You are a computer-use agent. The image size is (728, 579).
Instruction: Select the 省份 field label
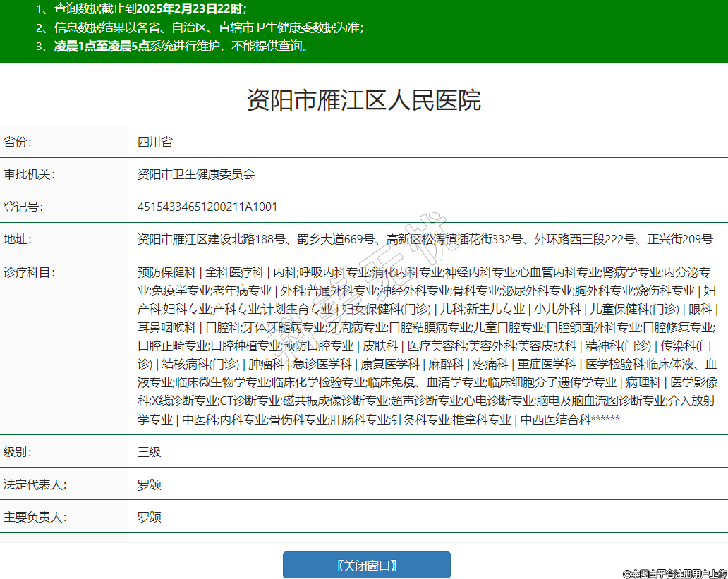(18, 142)
